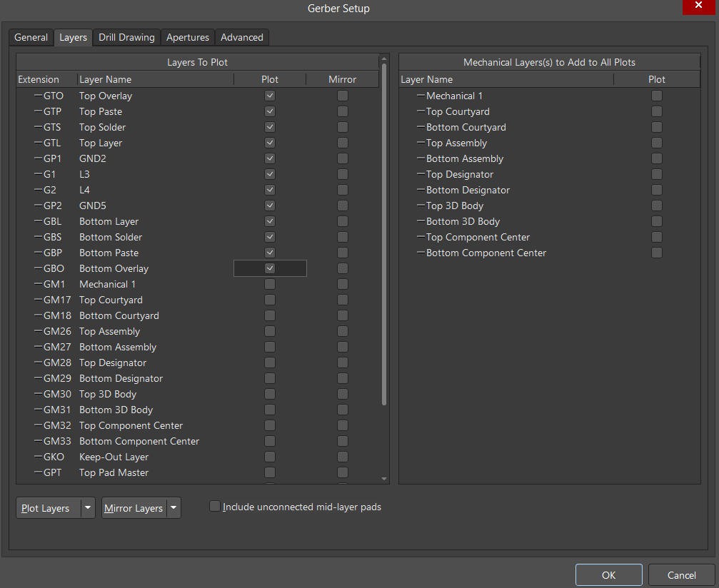Dismiss the dialog using Cancel
Screen dimensions: 719x588
coord(681,574)
